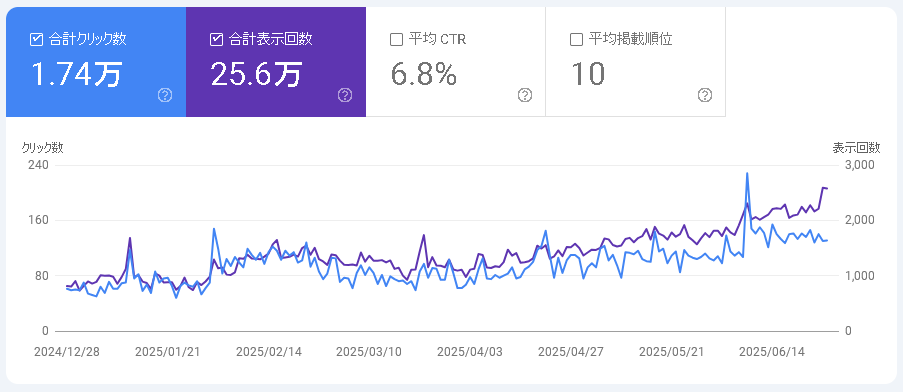Select the average position value 10
This screenshot has width=903, height=392.
click(x=587, y=74)
